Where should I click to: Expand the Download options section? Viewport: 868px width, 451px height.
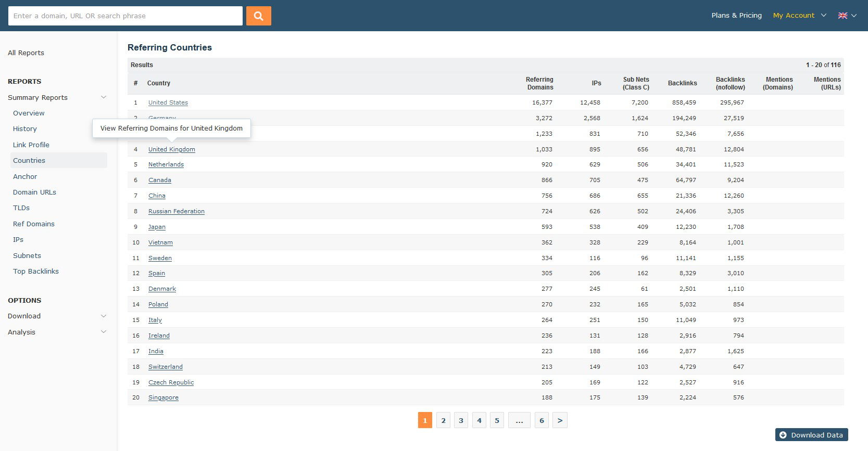pos(103,316)
